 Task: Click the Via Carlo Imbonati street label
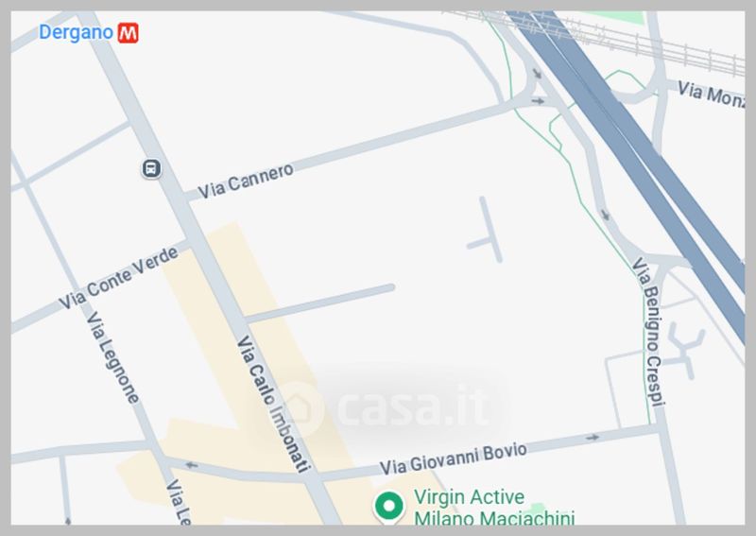pyautogui.click(x=273, y=404)
